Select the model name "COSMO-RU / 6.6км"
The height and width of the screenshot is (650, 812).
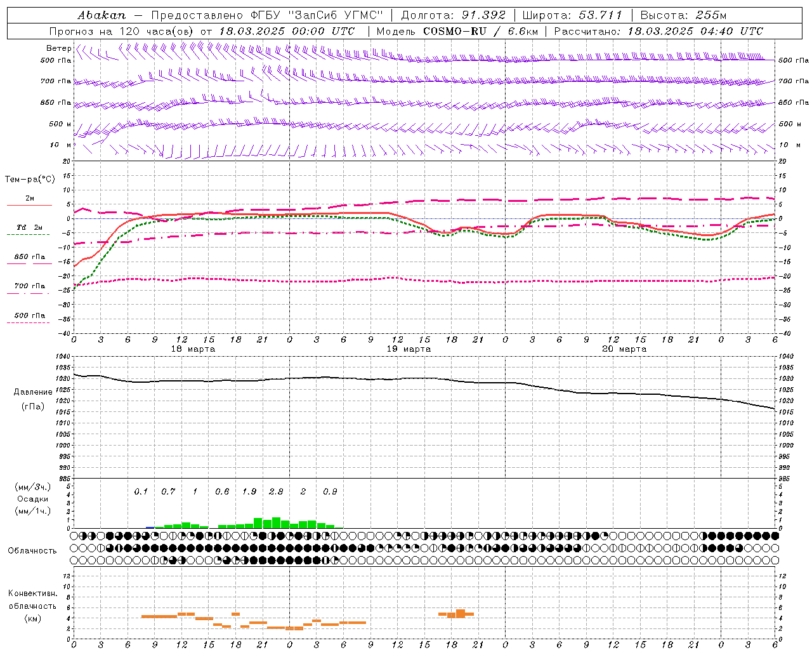[x=480, y=31]
